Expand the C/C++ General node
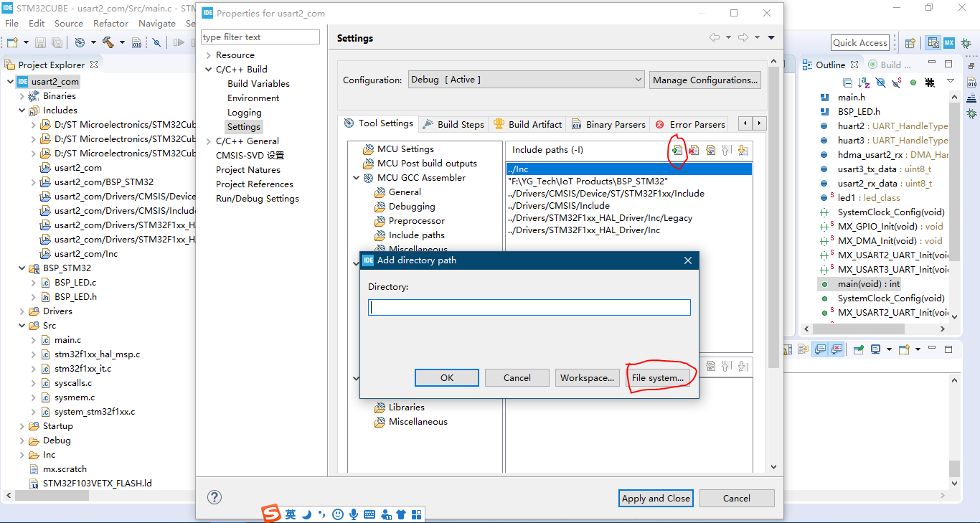980x523 pixels. point(208,141)
